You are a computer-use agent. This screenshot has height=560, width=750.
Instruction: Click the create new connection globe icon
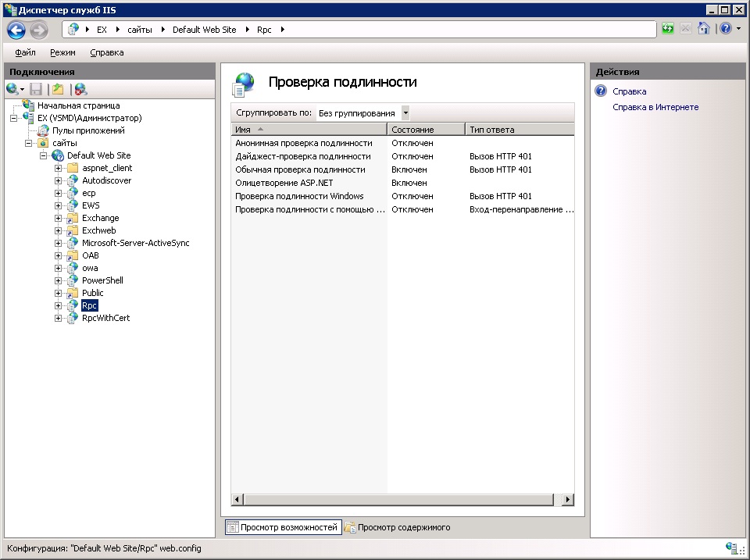[x=13, y=89]
